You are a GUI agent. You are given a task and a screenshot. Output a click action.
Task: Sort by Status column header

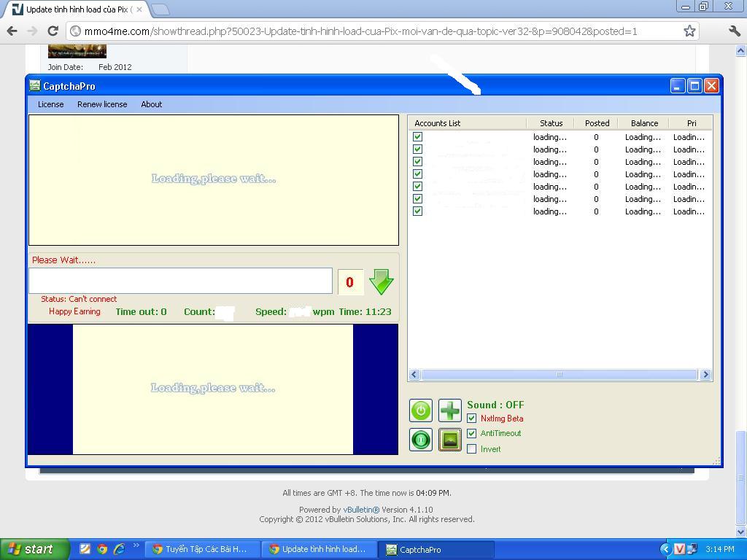[551, 122]
